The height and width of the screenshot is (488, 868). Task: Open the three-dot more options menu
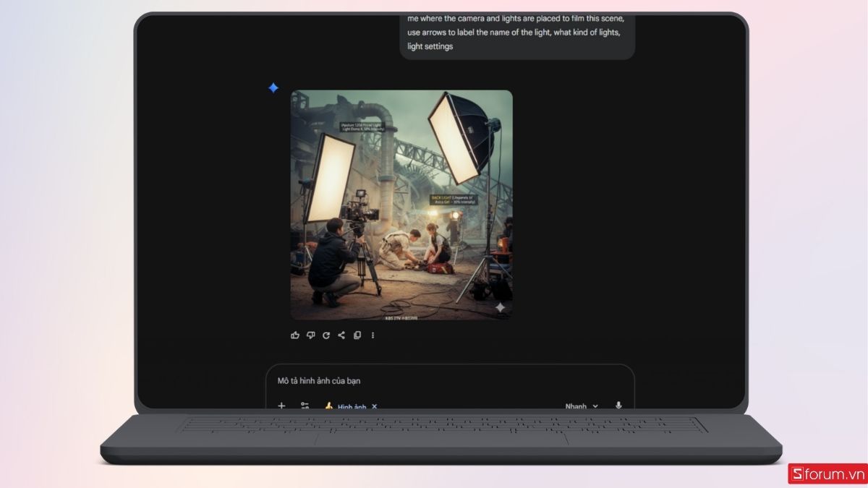click(373, 335)
